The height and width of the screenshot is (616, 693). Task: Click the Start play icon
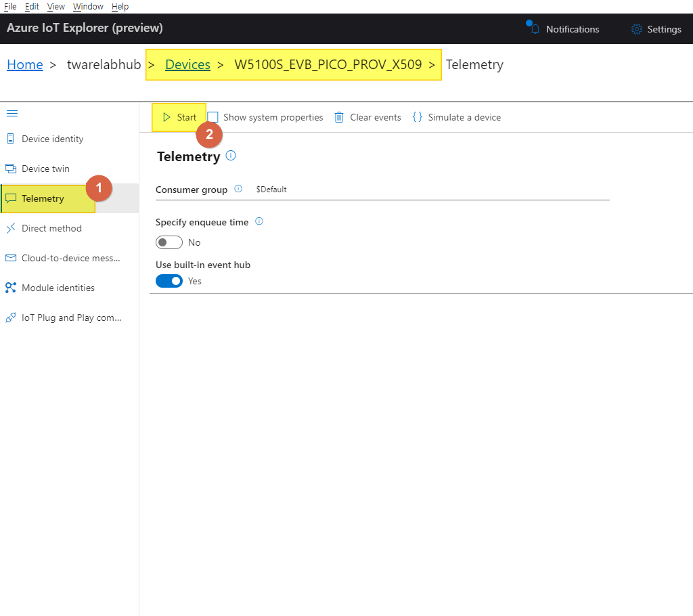(166, 117)
